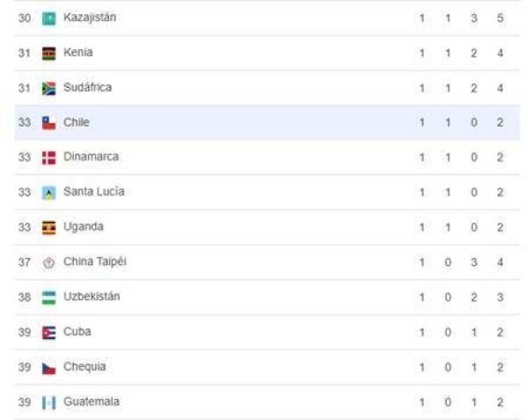Click the China Taipéi emblem icon
528x420 pixels.
pos(49,262)
